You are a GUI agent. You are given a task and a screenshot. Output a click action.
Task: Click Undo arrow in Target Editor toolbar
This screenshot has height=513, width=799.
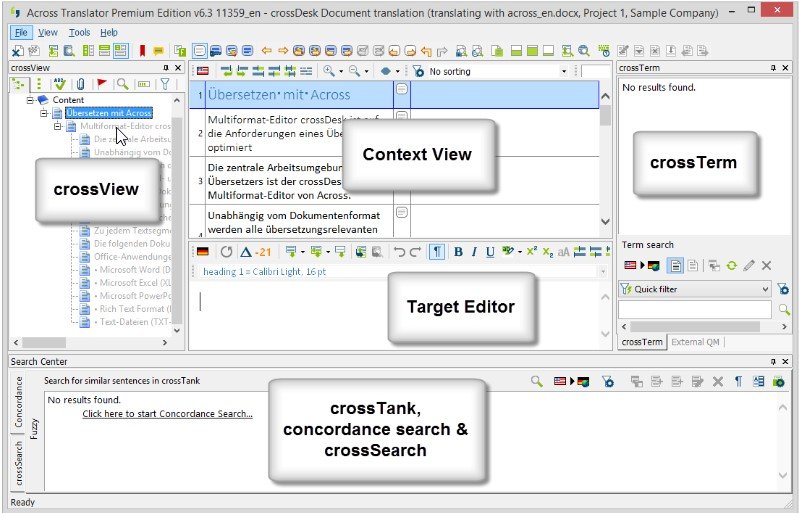(400, 252)
